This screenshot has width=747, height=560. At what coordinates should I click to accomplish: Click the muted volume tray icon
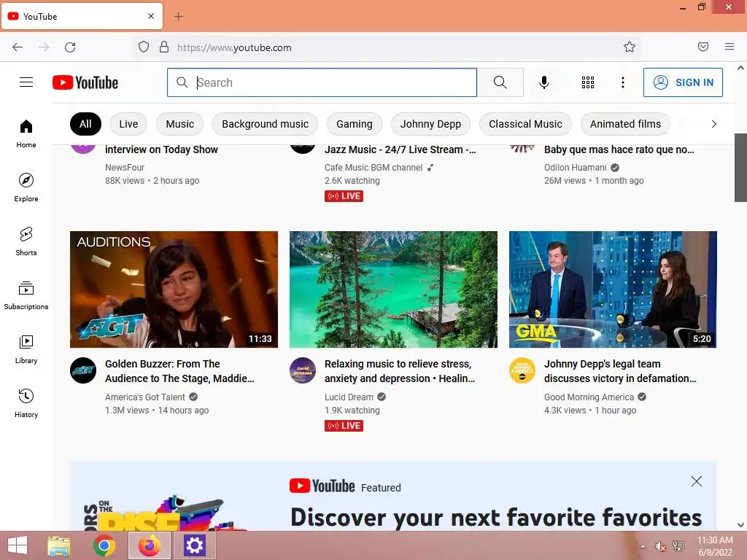coord(659,546)
